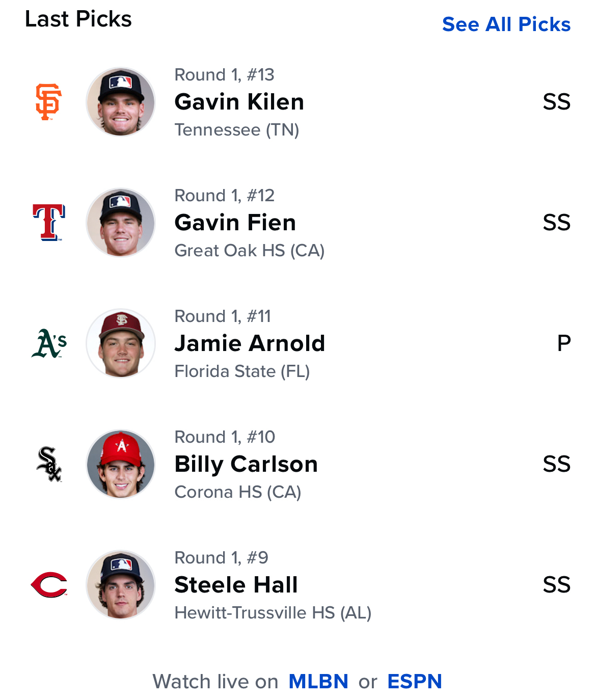Select the Billy Carlson player name
Screen dimensions: 596x700
(x=246, y=464)
